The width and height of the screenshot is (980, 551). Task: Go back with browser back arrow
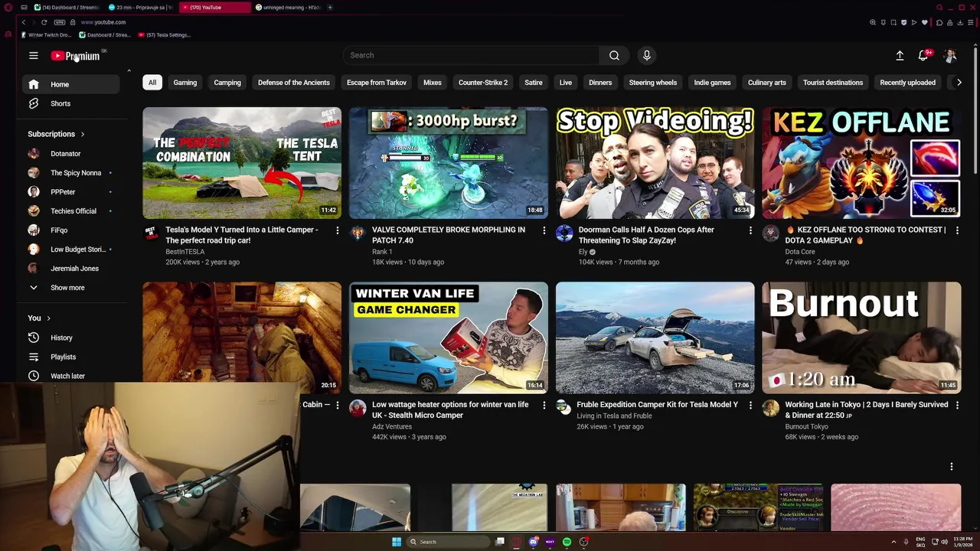23,22
